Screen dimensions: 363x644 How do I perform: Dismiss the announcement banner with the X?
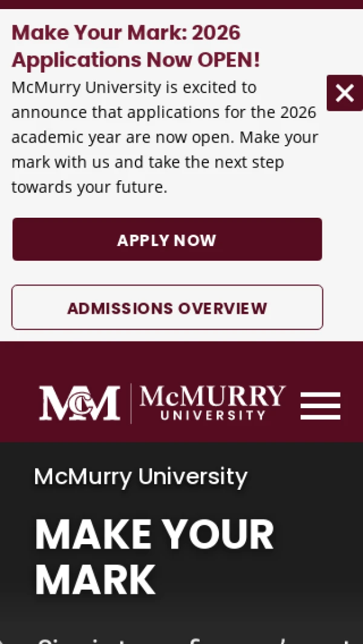344,93
